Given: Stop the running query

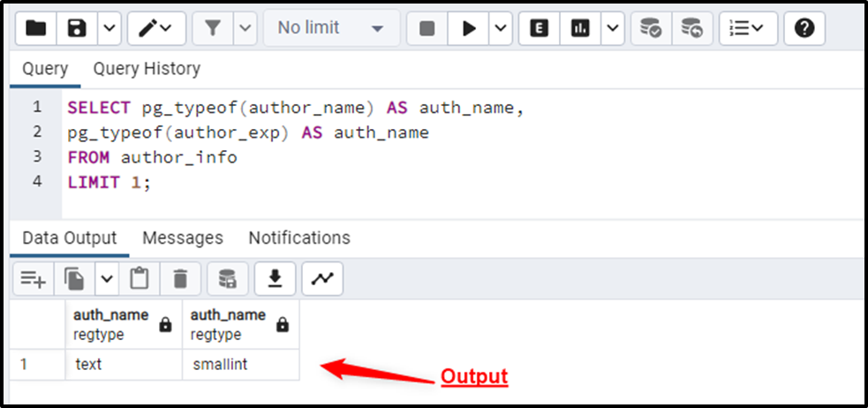Looking at the screenshot, I should click(x=426, y=28).
